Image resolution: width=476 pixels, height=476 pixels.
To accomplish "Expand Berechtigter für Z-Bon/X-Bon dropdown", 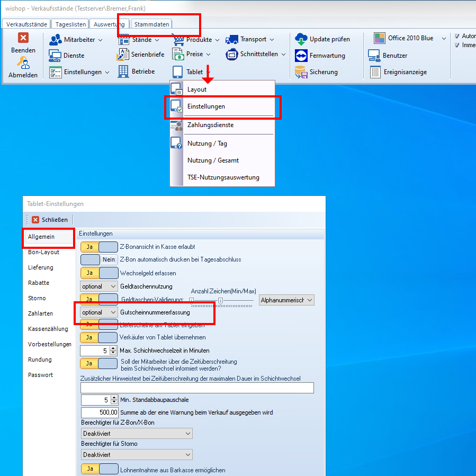I will coord(137,434).
